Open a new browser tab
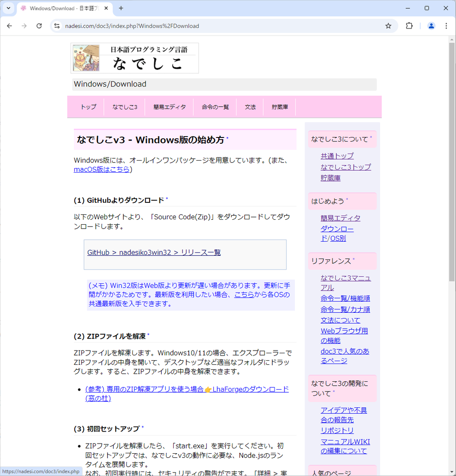Viewport: 456px width, 476px height. pos(121,8)
